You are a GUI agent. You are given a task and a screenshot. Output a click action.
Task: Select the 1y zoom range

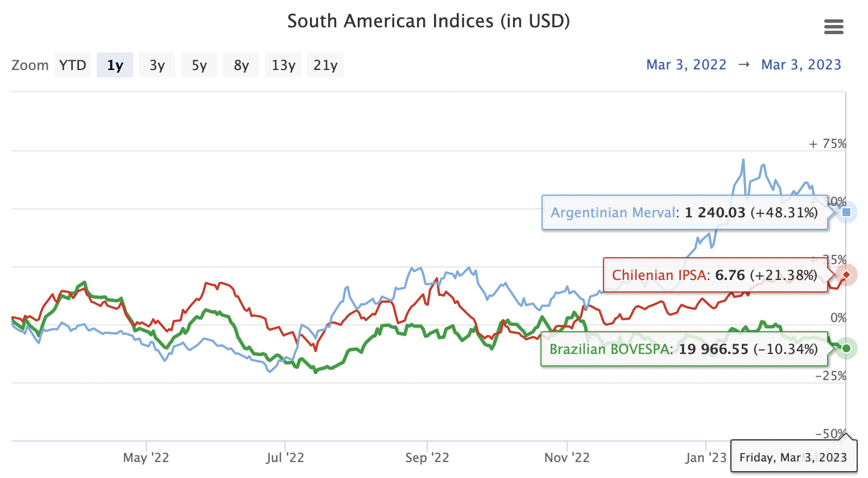[115, 65]
